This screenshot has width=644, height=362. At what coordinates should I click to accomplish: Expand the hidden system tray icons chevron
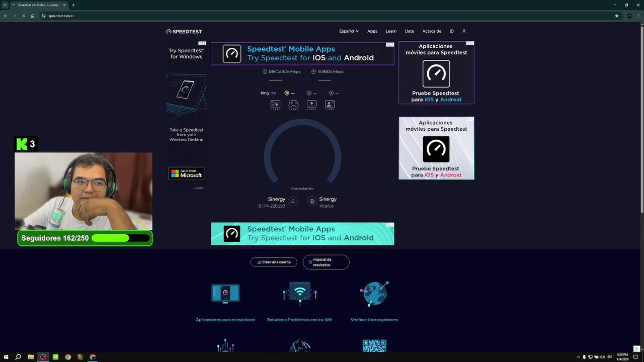click(578, 357)
